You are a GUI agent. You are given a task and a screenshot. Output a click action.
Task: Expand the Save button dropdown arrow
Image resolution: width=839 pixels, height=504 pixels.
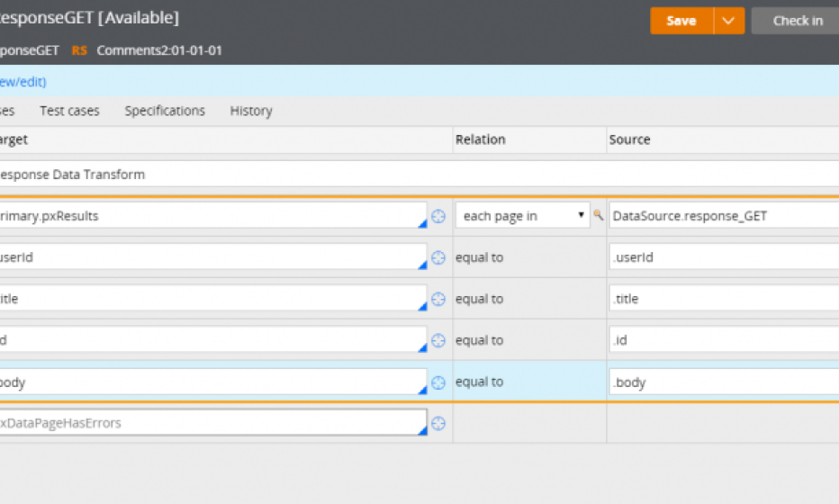coord(728,21)
